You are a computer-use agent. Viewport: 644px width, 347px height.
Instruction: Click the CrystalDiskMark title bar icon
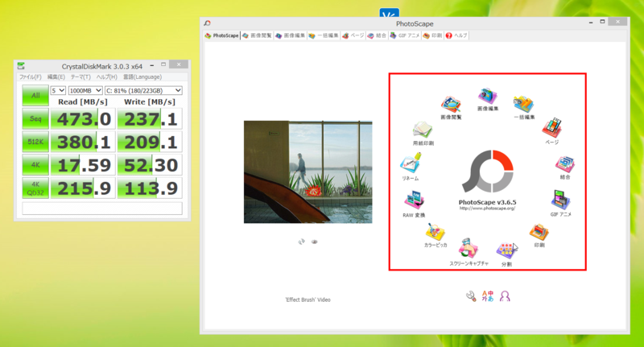tap(21, 66)
